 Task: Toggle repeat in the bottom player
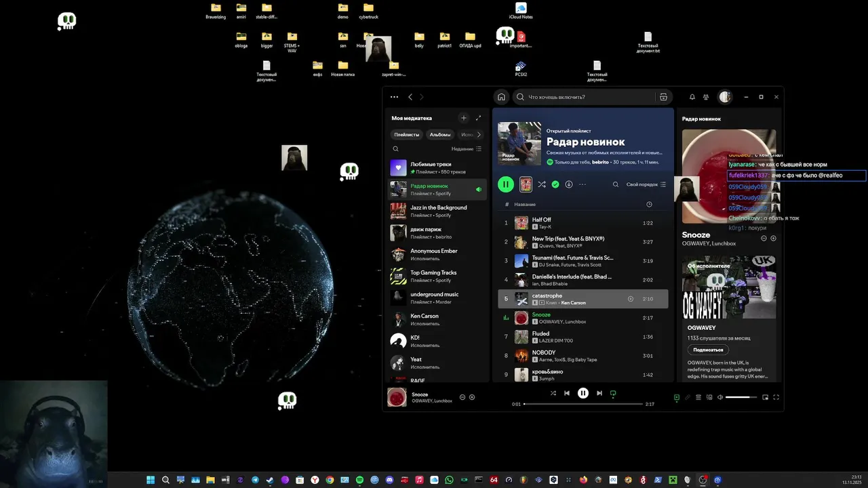pyautogui.click(x=613, y=393)
